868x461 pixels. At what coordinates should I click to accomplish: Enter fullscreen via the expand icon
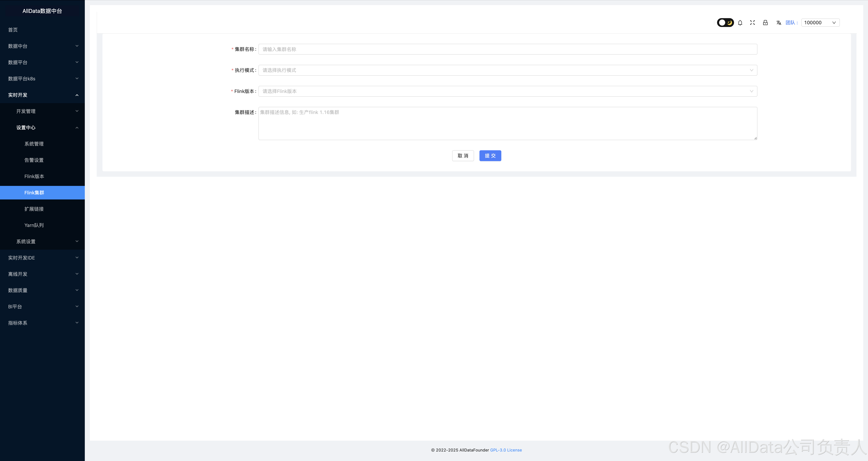pyautogui.click(x=753, y=23)
